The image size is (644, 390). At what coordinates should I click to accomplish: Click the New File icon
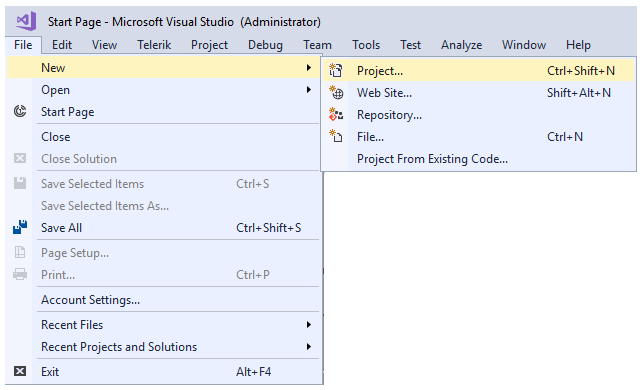(x=336, y=136)
